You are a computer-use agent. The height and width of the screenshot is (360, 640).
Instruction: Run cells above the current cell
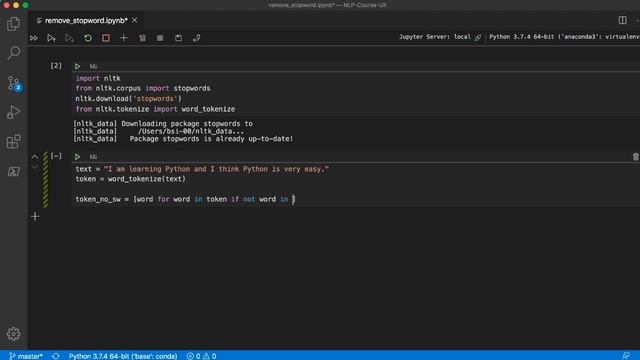point(51,38)
